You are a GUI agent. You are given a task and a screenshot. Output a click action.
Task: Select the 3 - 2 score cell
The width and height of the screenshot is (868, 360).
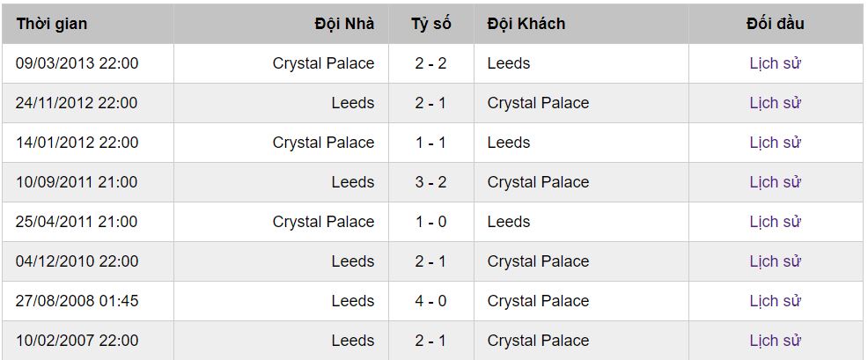(430, 182)
